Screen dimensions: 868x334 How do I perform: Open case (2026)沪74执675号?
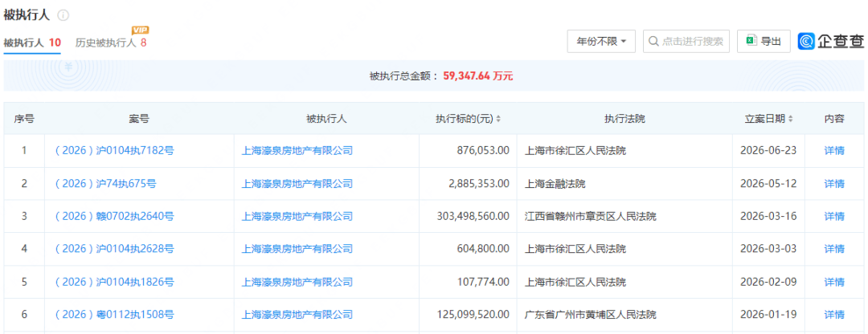click(x=105, y=183)
